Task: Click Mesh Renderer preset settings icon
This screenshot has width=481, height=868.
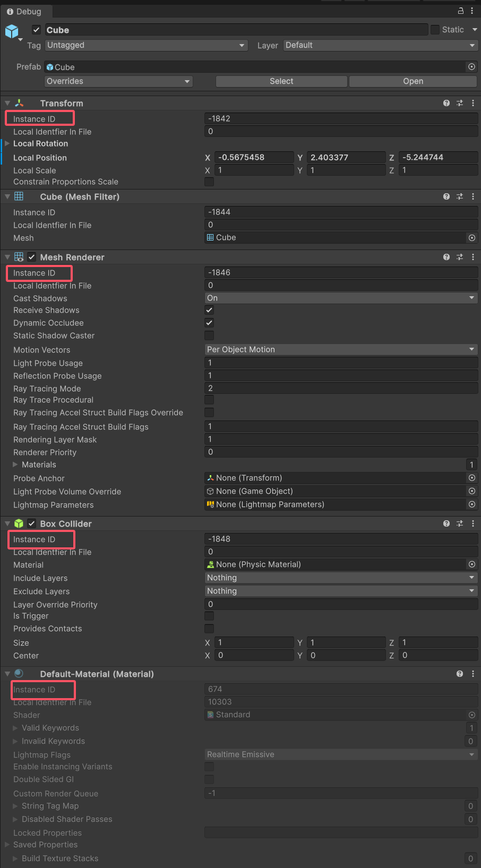Action: (460, 257)
